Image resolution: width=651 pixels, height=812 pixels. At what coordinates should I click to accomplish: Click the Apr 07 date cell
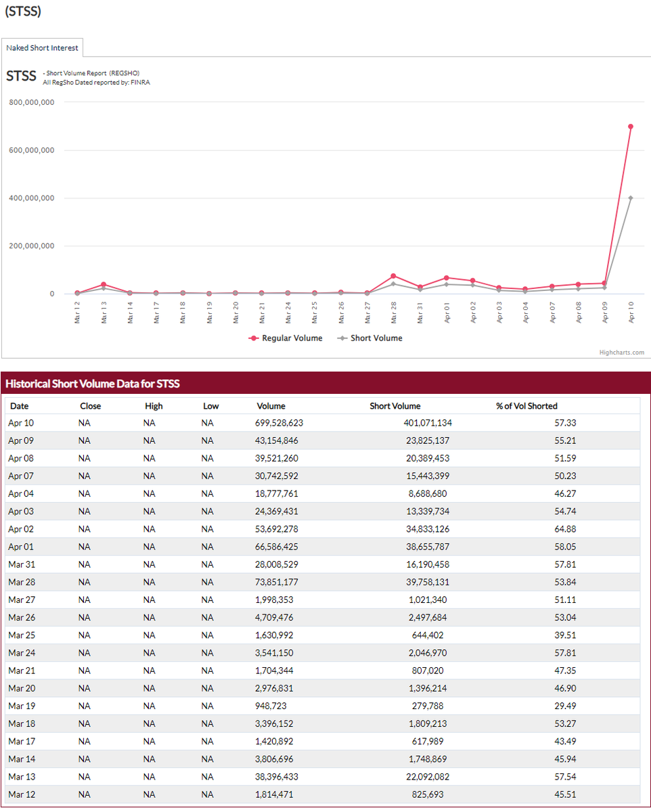coord(20,476)
